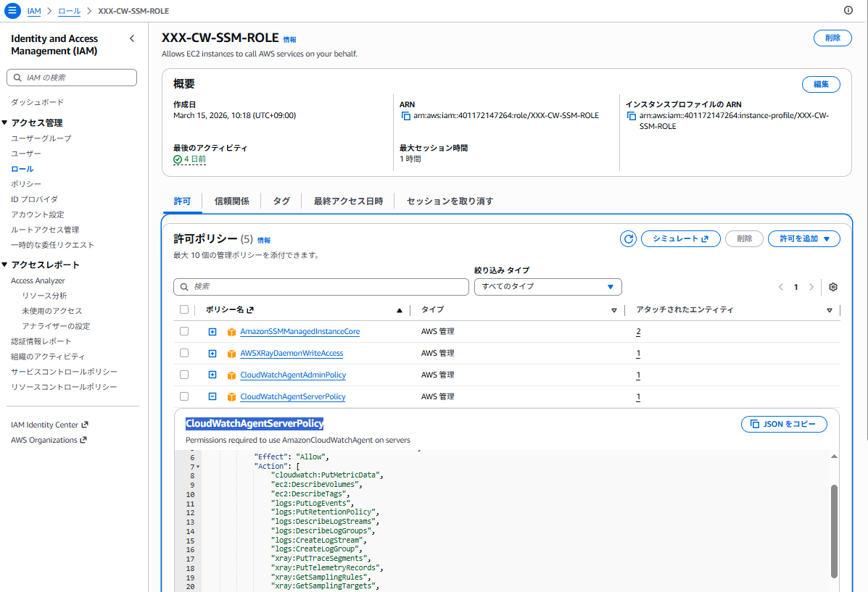Click the CloudWatchAgentServerPolicy orange policy icon
The image size is (868, 592).
coord(231,396)
